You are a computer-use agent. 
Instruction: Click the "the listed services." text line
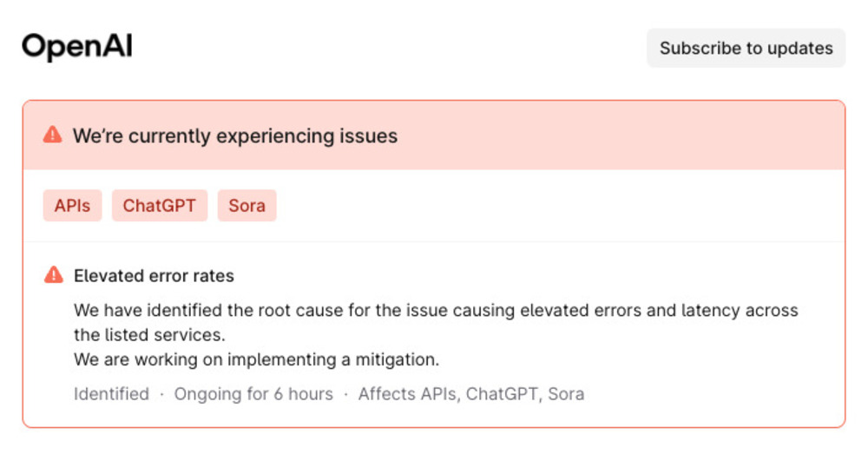[149, 335]
